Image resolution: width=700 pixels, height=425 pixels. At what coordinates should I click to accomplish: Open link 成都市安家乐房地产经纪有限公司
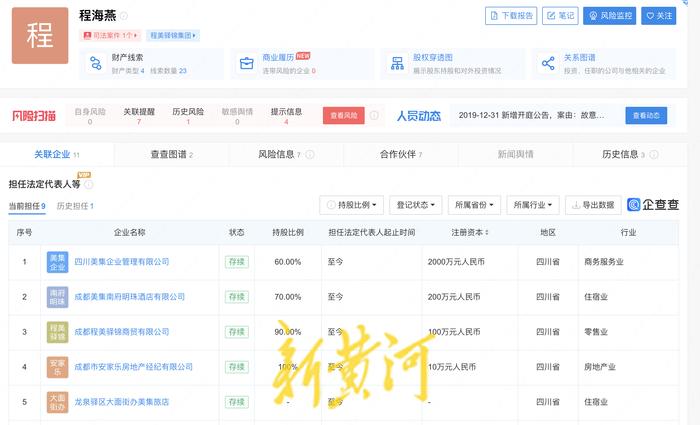133,367
